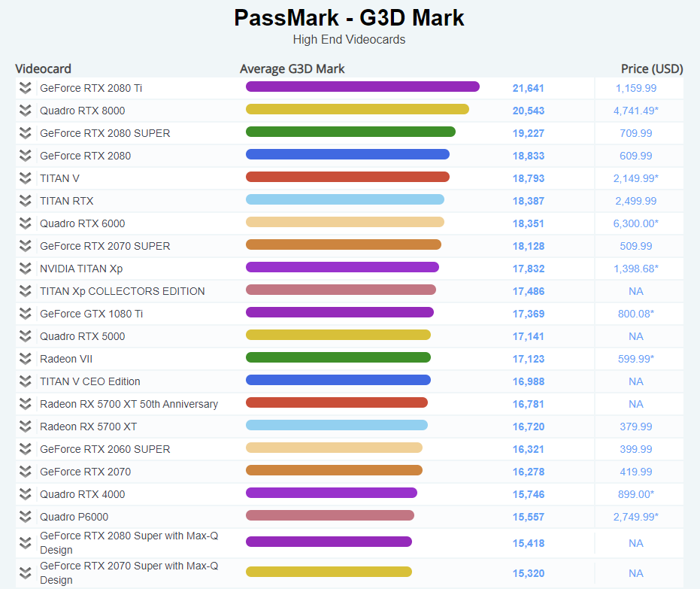Expand the TITAN V CEO Edition chevron
Screen dimensions: 700x589
pyautogui.click(x=26, y=381)
